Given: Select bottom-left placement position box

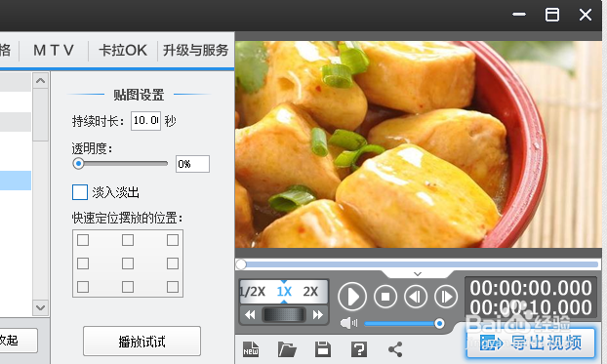Looking at the screenshot, I should click(x=83, y=287).
